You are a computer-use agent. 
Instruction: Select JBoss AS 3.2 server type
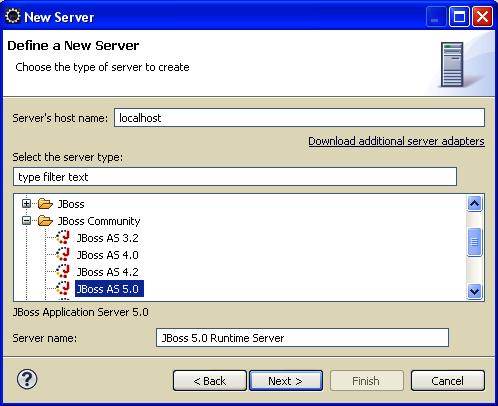click(107, 238)
